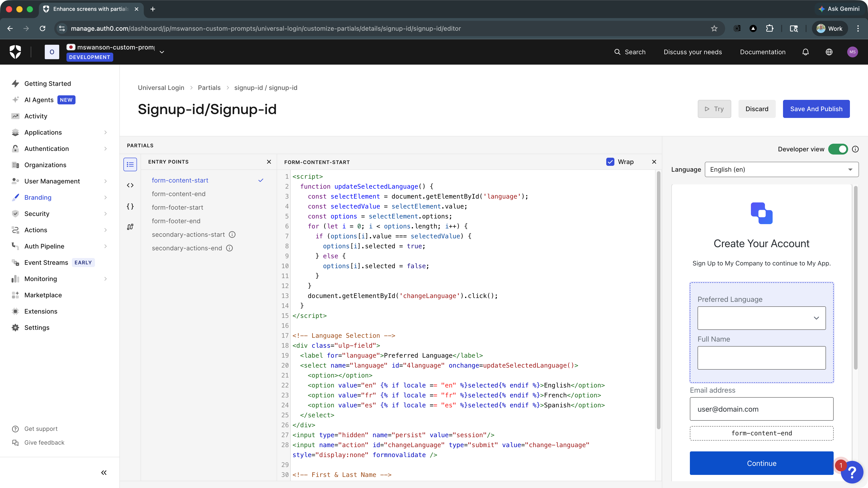Click the entry points list icon
Screen dimensions: 868x488
pyautogui.click(x=130, y=165)
